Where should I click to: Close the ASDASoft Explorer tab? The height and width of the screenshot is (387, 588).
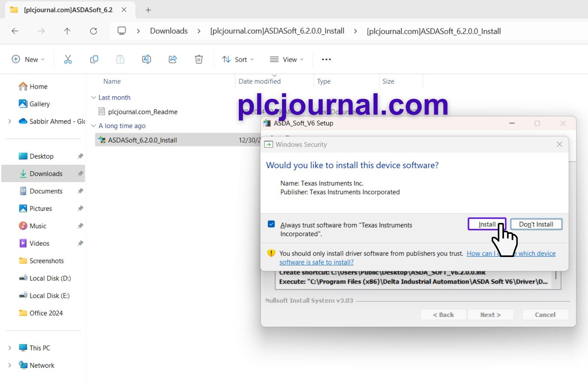tap(124, 10)
